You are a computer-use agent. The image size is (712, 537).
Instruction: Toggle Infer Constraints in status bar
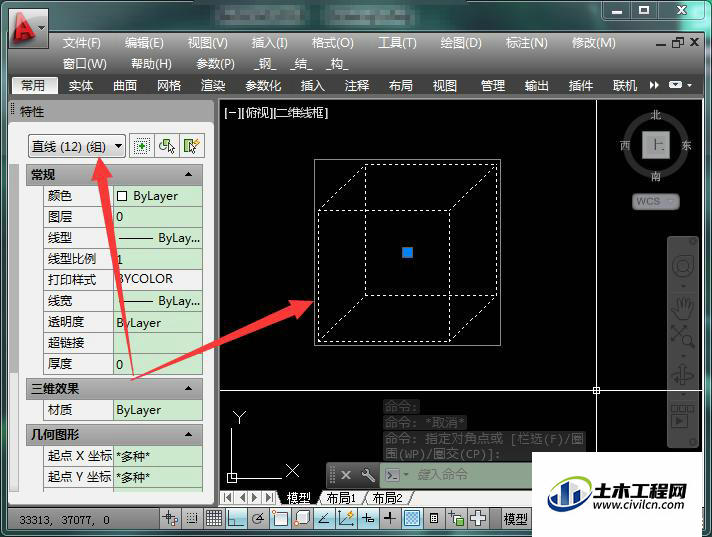coord(171,518)
